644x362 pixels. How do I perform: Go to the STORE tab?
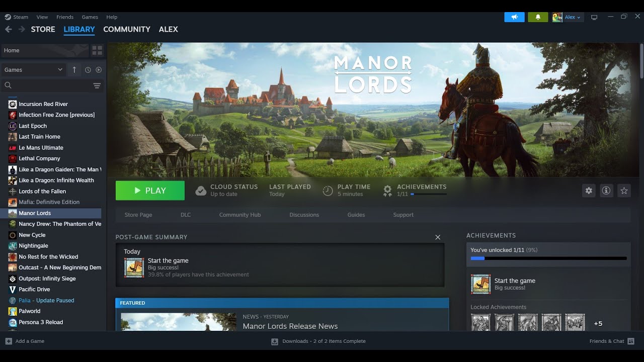click(43, 29)
